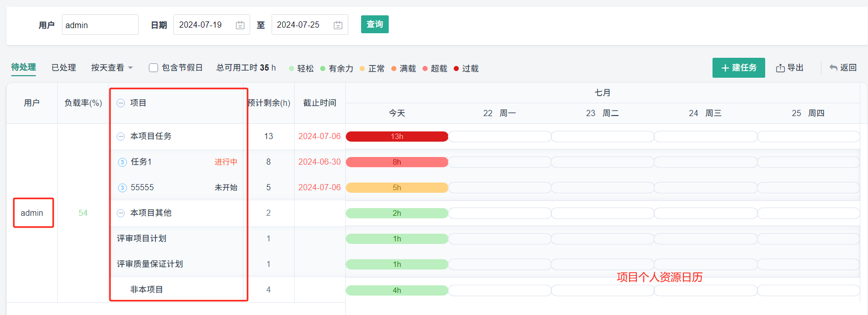This screenshot has height=315, width=868.
Task: Collapse the 本项目任务 group
Action: [x=121, y=137]
